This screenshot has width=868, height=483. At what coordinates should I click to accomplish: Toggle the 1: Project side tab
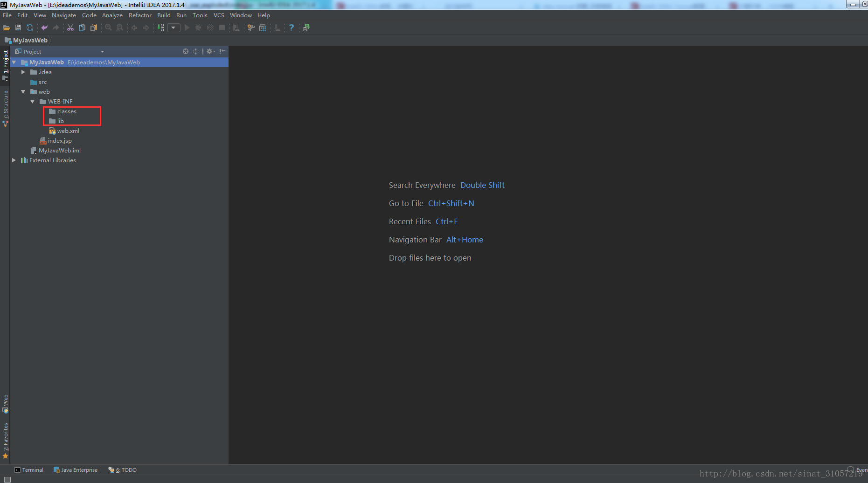click(5, 65)
